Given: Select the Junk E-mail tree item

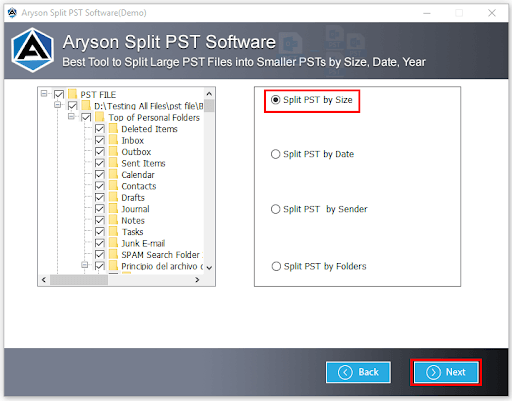Looking at the screenshot, I should pos(143,244).
